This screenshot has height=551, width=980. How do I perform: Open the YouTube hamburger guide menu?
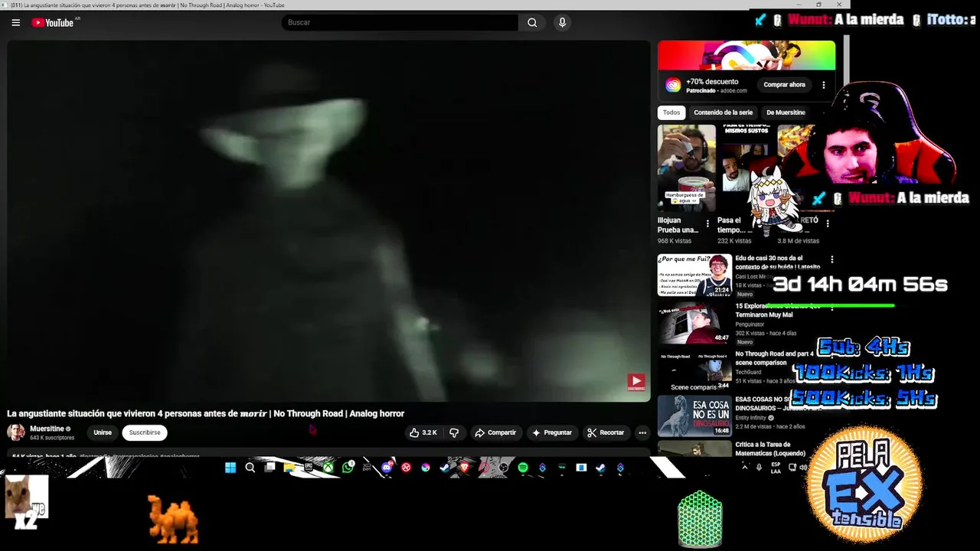coord(15,23)
